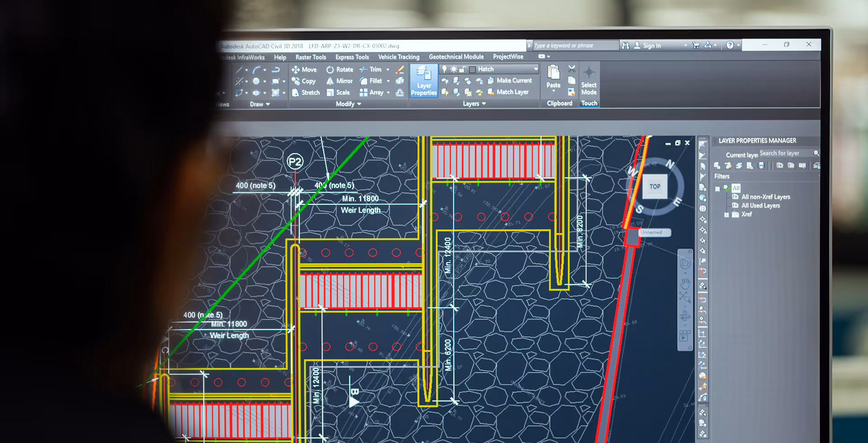Select the Trim tool
Viewport: 868px width, 443px height.
coord(371,70)
